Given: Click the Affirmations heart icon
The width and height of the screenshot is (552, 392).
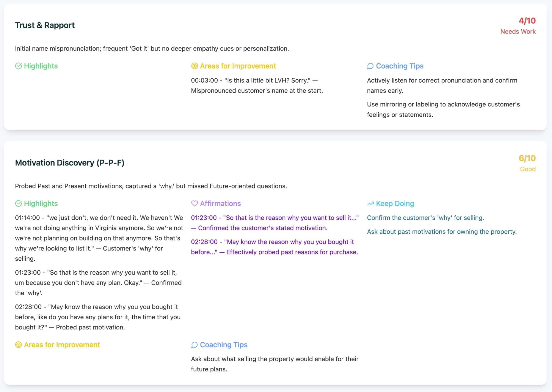Looking at the screenshot, I should 194,203.
